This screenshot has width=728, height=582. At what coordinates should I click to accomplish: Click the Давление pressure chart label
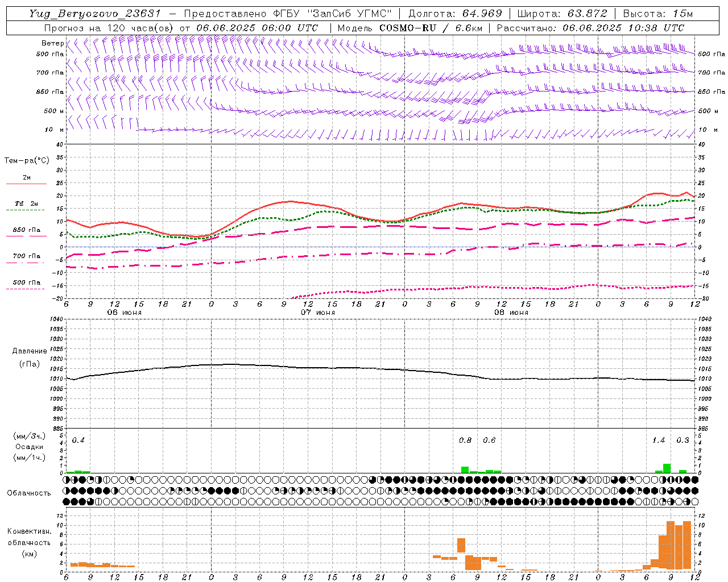(30, 351)
